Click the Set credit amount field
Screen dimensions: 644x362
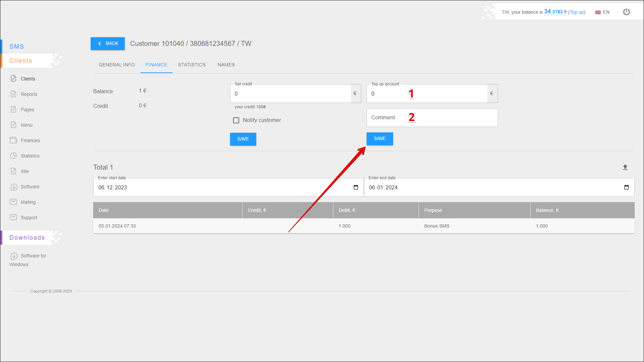(290, 94)
